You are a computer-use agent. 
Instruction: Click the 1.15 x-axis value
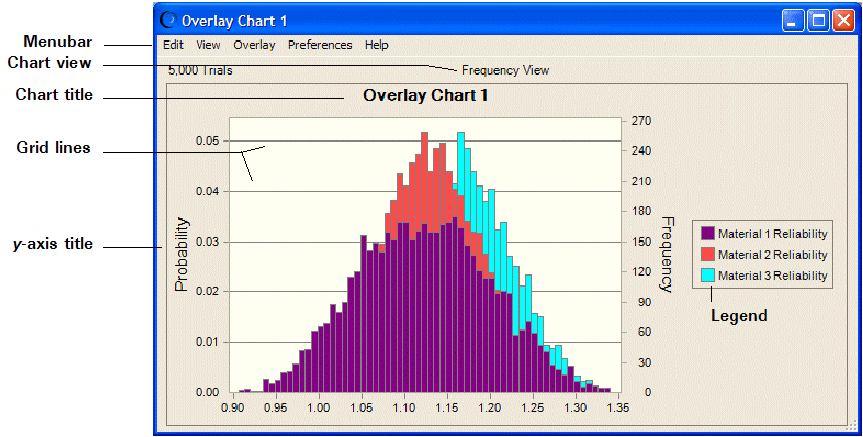[447, 407]
